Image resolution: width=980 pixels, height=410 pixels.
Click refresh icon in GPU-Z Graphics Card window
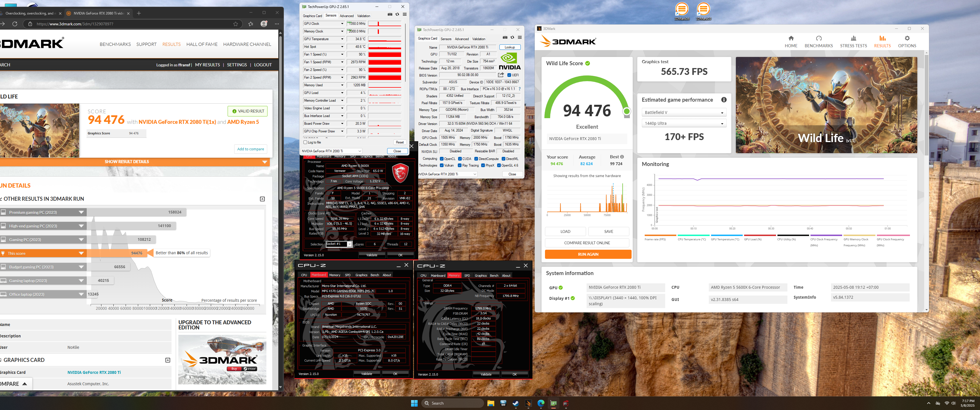click(x=512, y=37)
